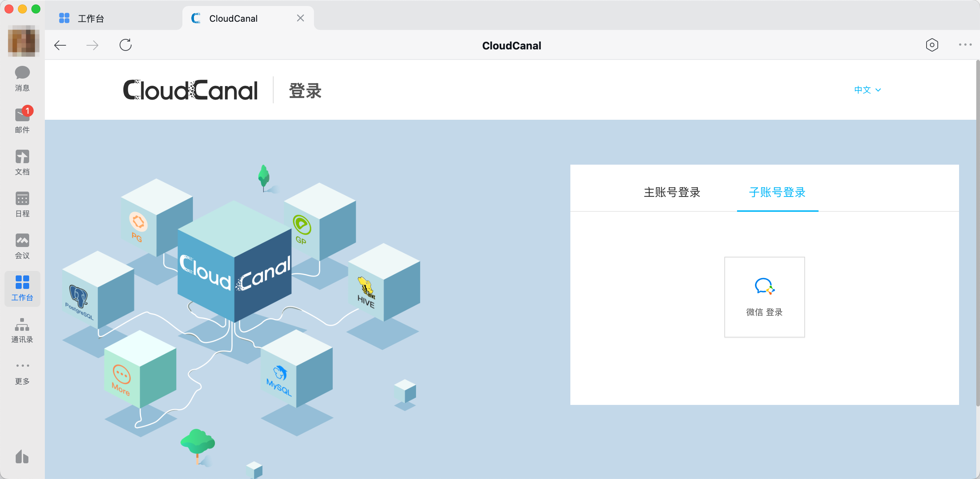Click the browser back arrow
Image resolution: width=980 pixels, height=479 pixels.
(x=60, y=45)
